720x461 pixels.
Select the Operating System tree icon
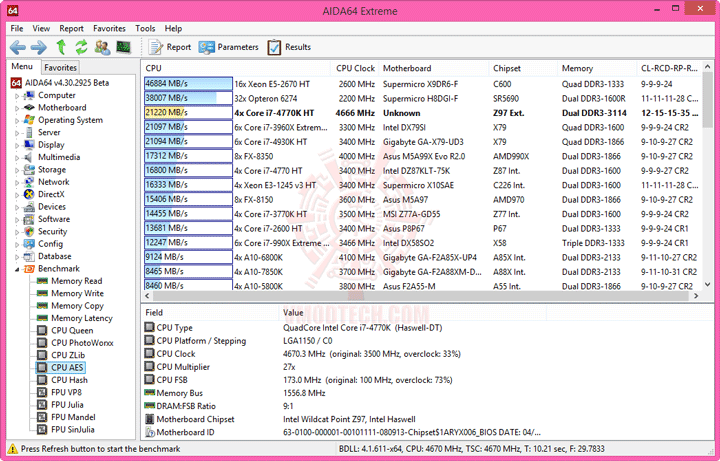click(29, 120)
